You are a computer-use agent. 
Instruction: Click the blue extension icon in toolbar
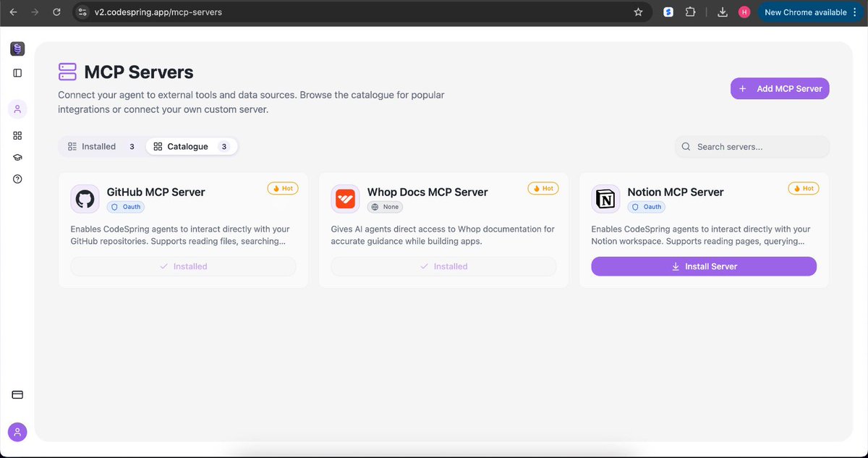pyautogui.click(x=669, y=12)
